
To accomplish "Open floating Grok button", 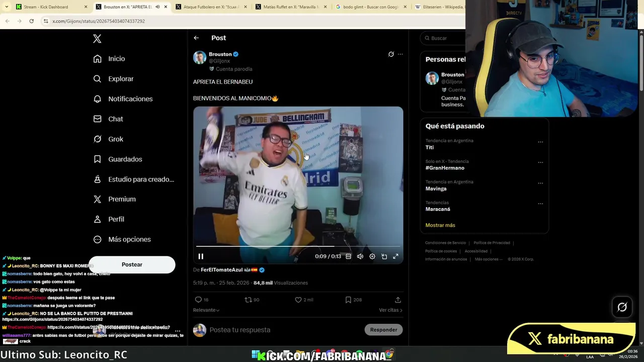I will point(622,307).
